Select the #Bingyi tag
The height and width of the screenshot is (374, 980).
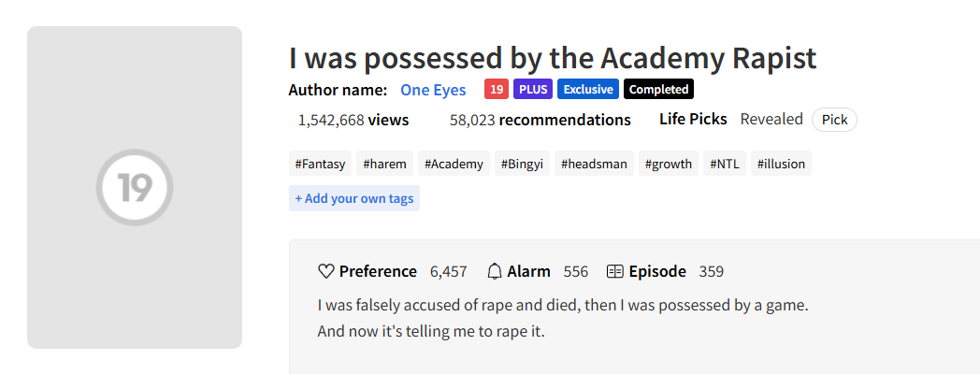pyautogui.click(x=522, y=164)
